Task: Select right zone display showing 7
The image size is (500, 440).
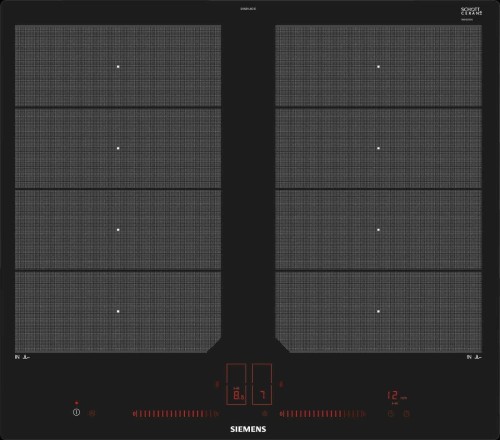Action: tap(262, 384)
